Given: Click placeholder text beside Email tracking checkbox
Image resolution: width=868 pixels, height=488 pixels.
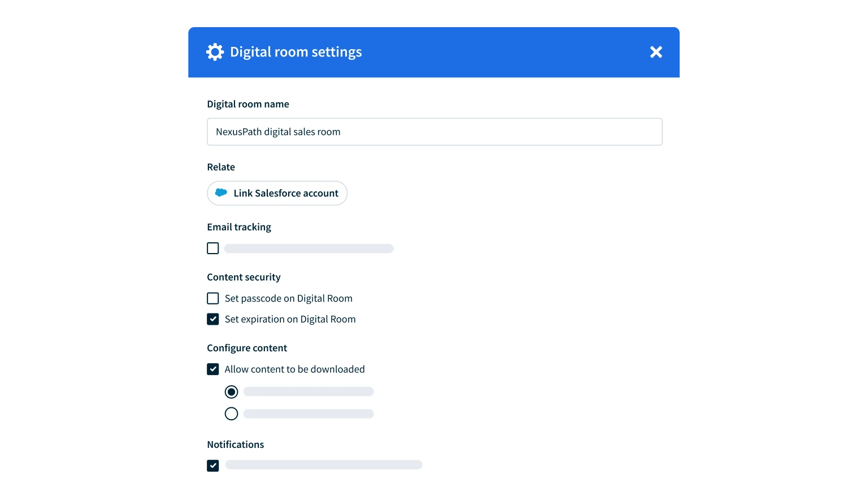Looking at the screenshot, I should 309,249.
